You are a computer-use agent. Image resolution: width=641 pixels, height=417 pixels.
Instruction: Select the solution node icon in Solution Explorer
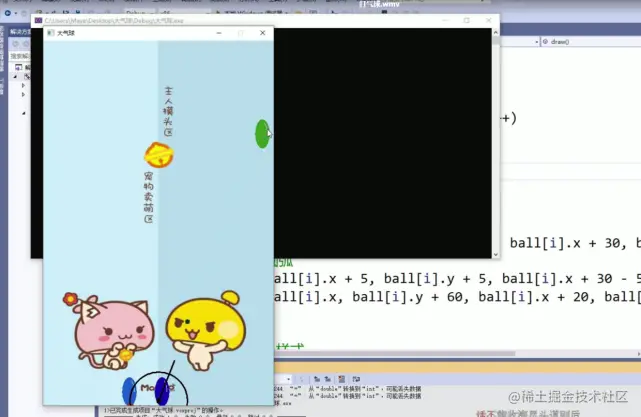pos(19,67)
